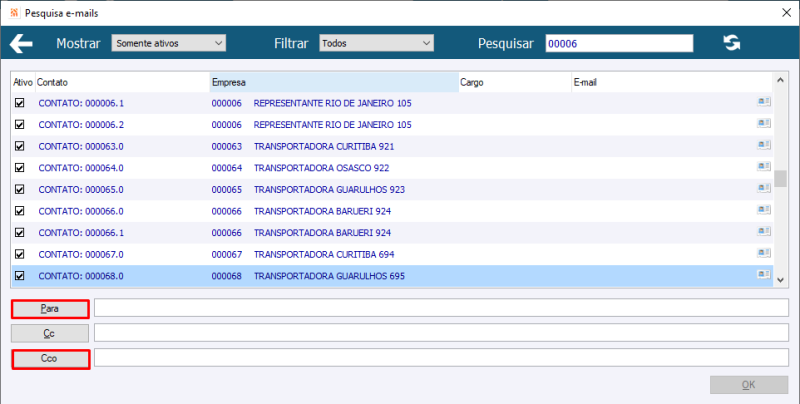Select row TRANSPORTADORA GUARULHOS 695
Image resolution: width=800 pixels, height=404 pixels.
392,276
